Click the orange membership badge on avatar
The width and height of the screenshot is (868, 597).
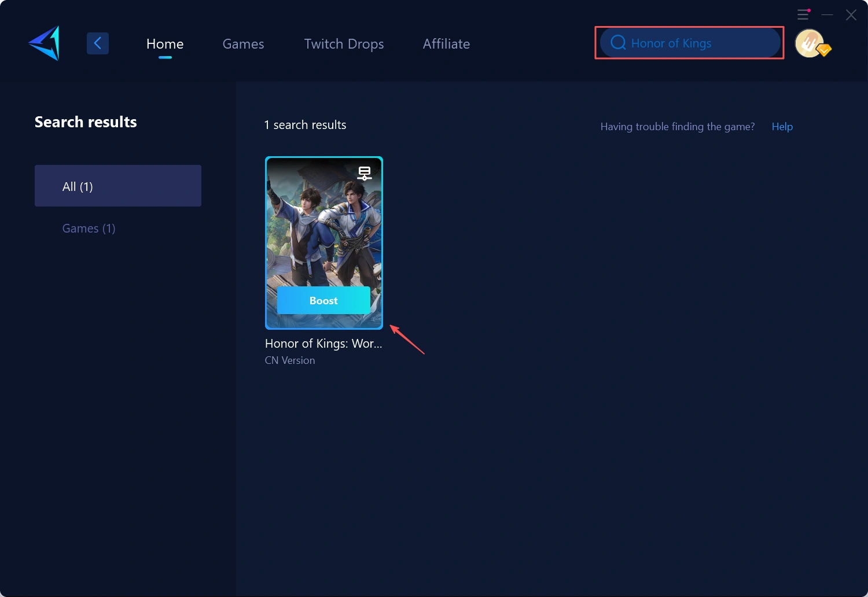pos(825,50)
